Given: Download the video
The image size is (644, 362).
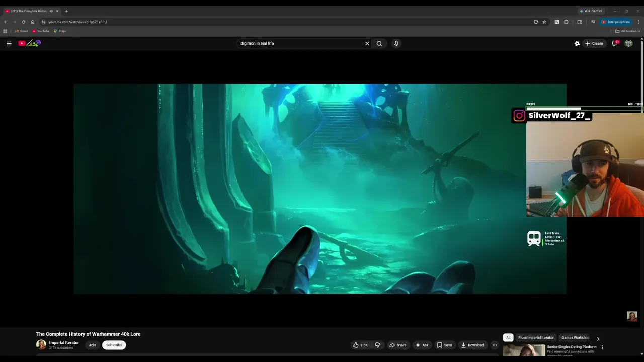Looking at the screenshot, I should 472,345.
